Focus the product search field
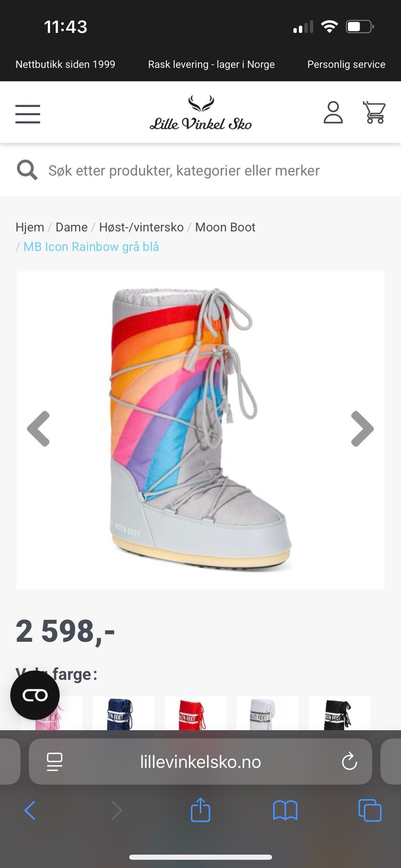Screen dimensions: 401x868 pyautogui.click(x=200, y=170)
